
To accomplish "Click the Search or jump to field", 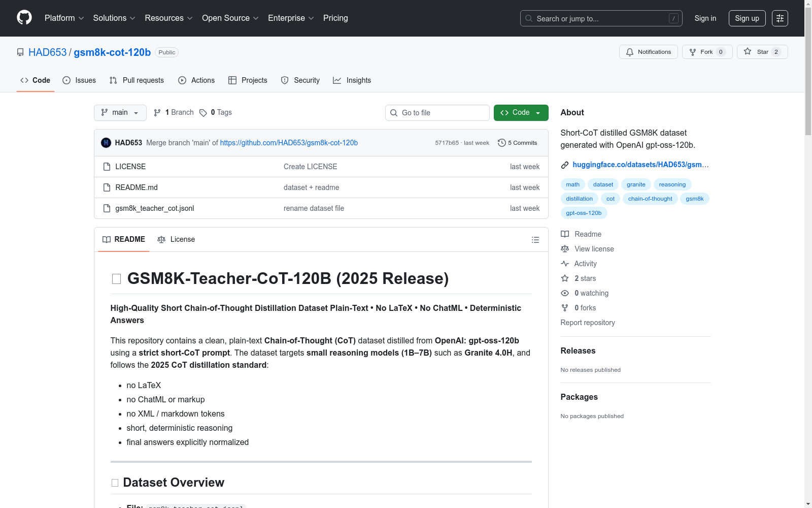I will [601, 18].
